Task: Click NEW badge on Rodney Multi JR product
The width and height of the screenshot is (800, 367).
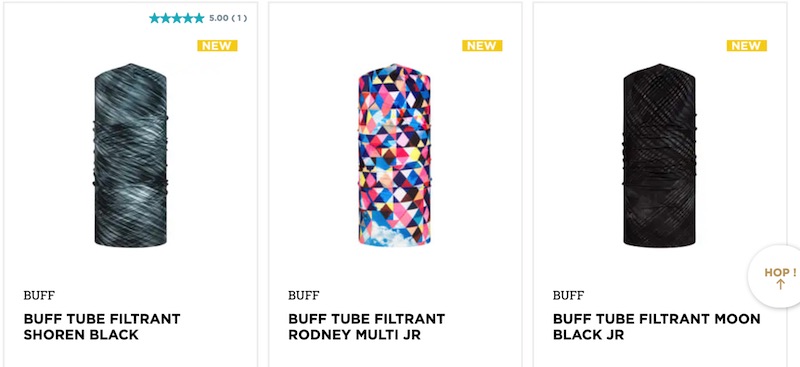Action: (x=482, y=46)
